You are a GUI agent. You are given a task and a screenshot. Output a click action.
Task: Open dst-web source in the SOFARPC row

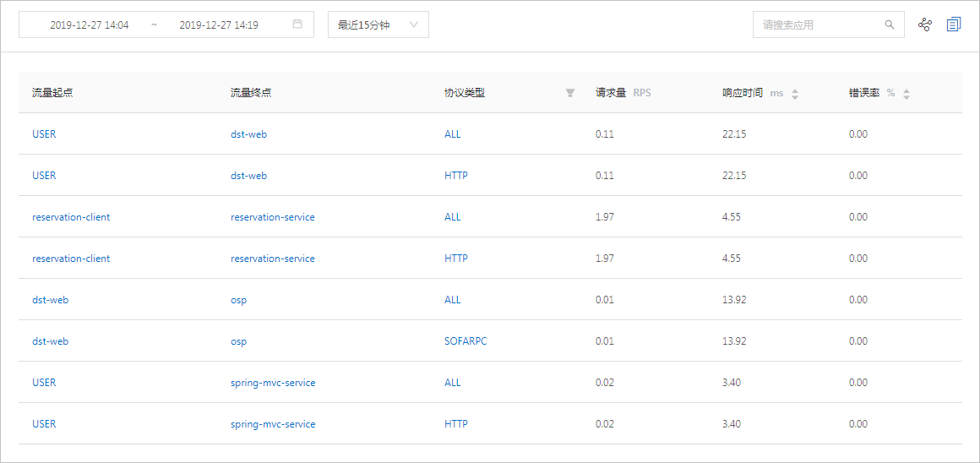[50, 341]
